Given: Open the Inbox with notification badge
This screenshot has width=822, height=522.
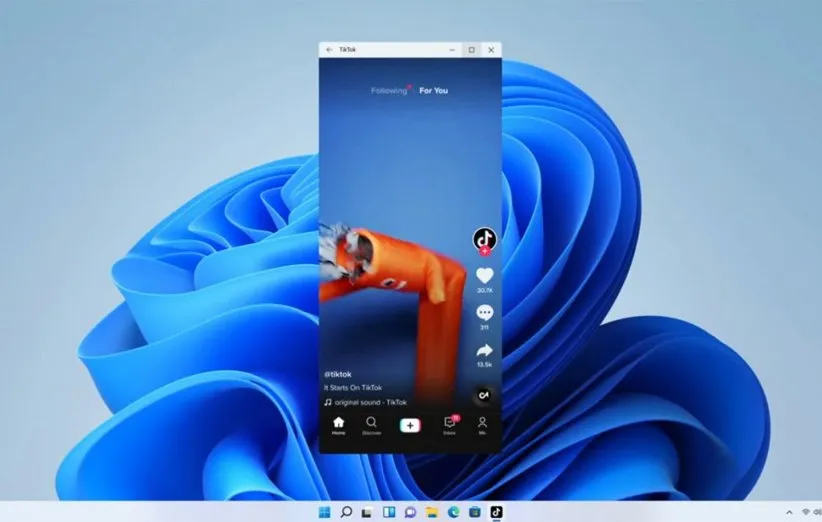Looking at the screenshot, I should point(450,423).
